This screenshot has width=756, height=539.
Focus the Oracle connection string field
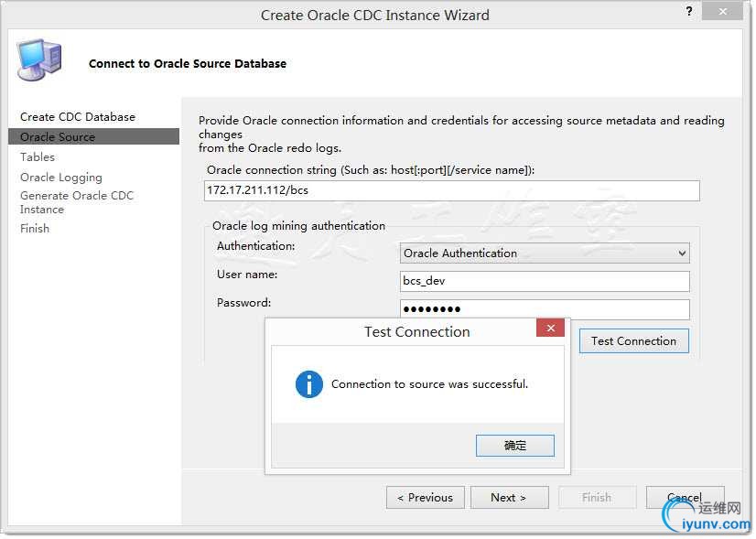[x=452, y=190]
